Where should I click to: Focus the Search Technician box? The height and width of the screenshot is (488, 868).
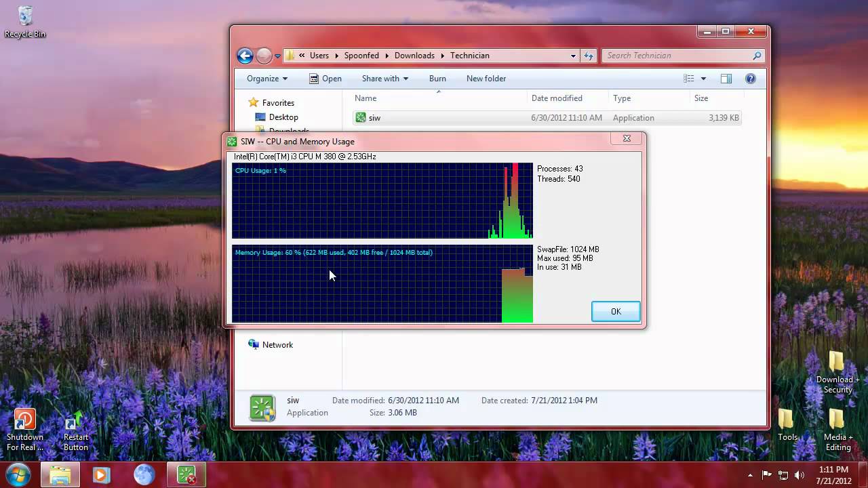(x=684, y=56)
